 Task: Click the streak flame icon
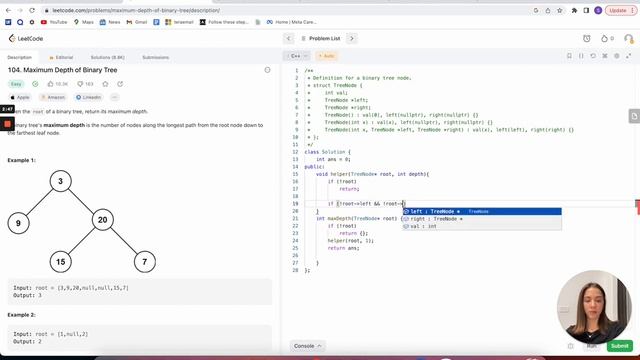pos(604,38)
